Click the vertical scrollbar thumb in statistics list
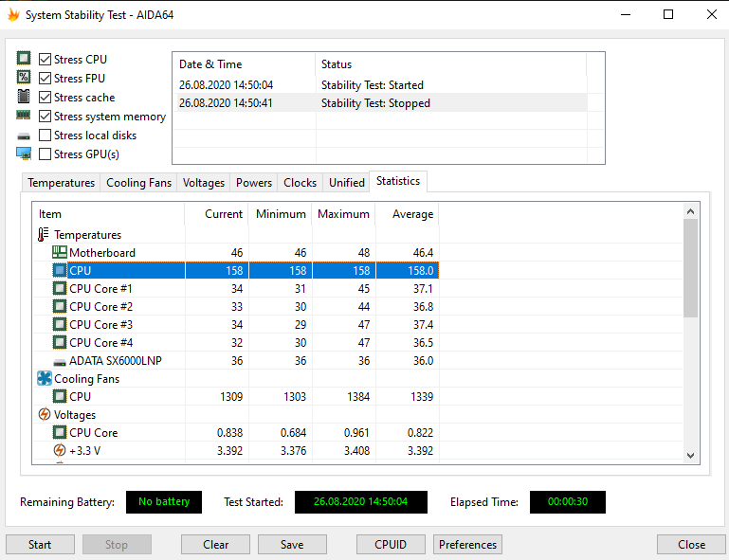Screen dimensions: 729x560 click(x=690, y=268)
